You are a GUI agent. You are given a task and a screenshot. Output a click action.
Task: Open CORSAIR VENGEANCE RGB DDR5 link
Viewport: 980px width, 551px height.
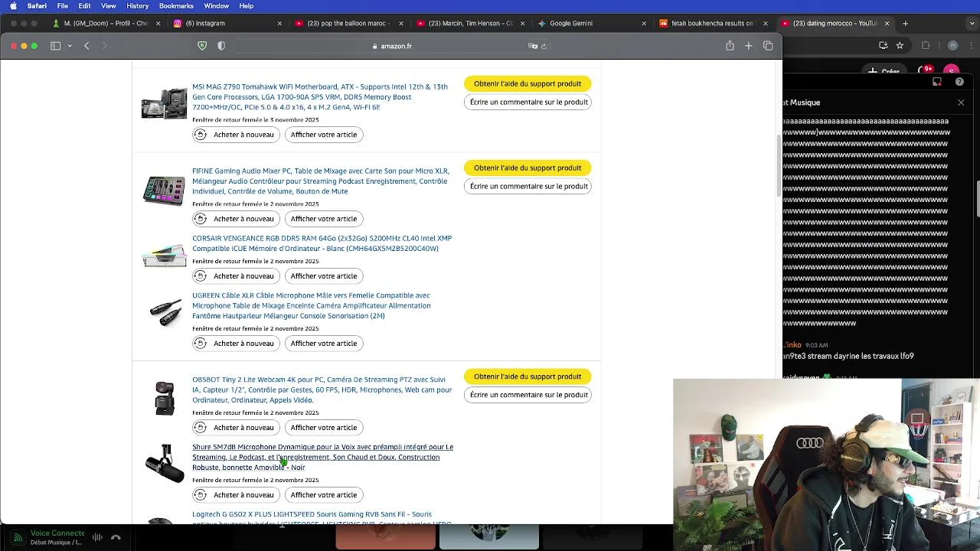322,243
